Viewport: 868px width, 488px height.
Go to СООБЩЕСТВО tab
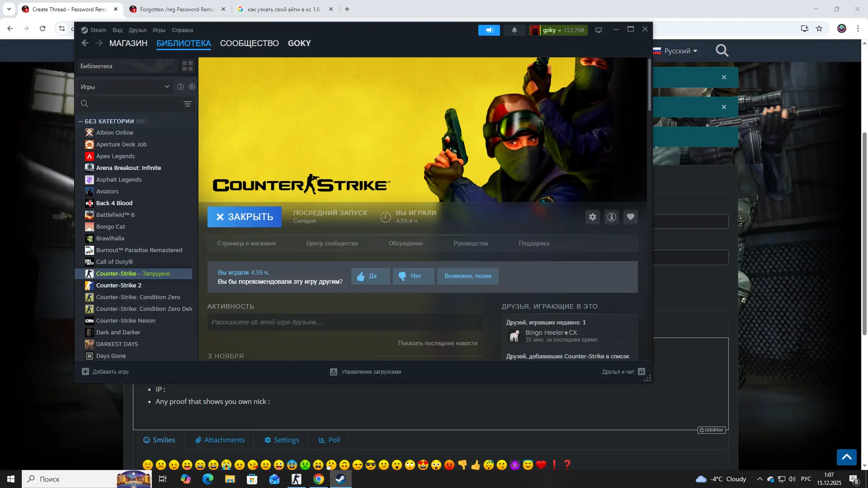click(x=250, y=43)
